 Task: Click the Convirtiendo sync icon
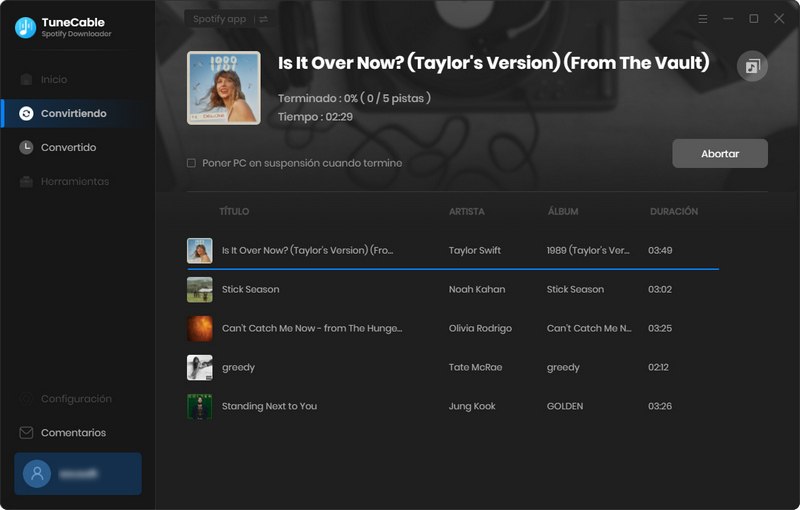[26, 113]
